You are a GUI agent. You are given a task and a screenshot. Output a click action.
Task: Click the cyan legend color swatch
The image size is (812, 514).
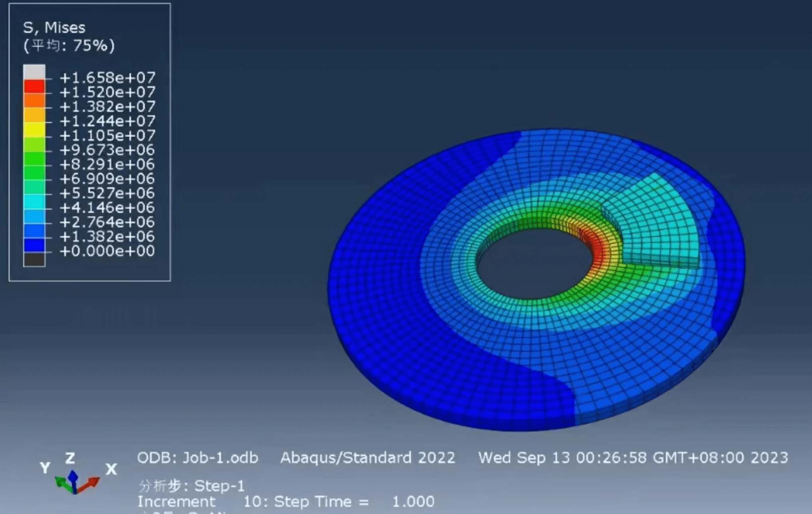click(34, 202)
